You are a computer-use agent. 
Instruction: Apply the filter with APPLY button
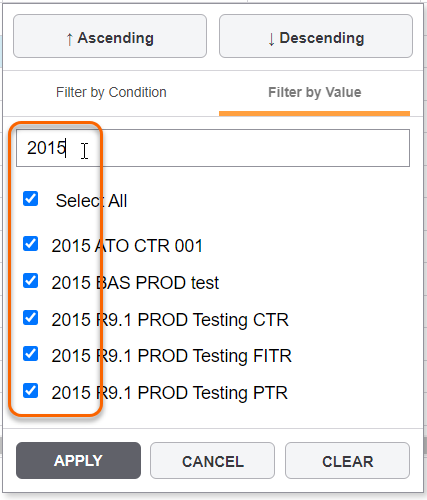coord(78,461)
